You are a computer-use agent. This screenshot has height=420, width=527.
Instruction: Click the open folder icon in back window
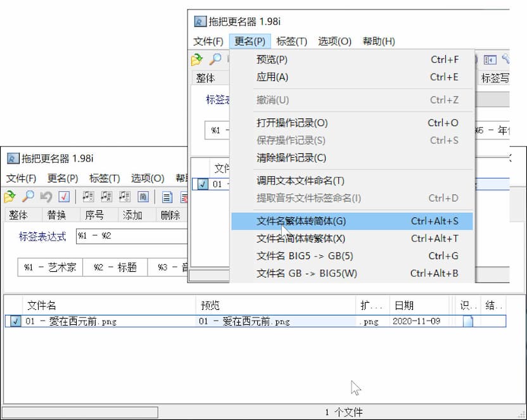(197, 60)
